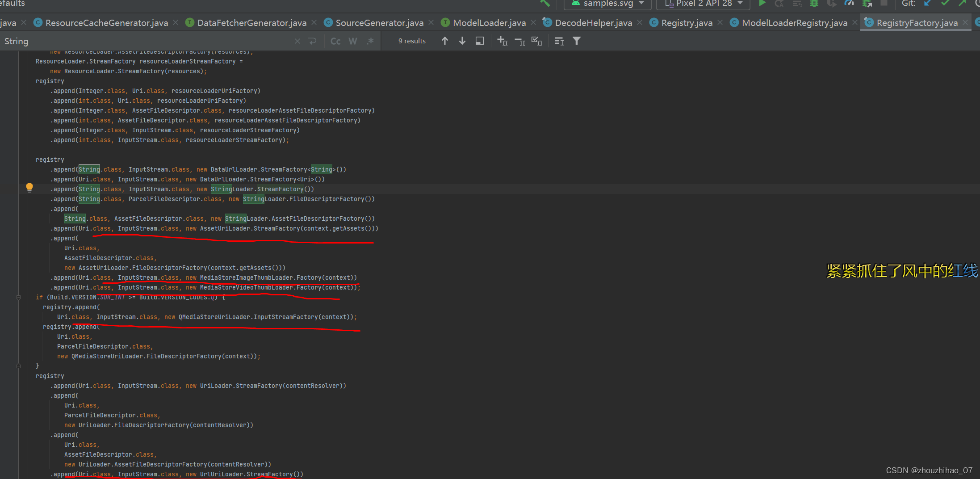The image size is (980, 479).
Task: Click the Stop square button
Action: point(884,3)
